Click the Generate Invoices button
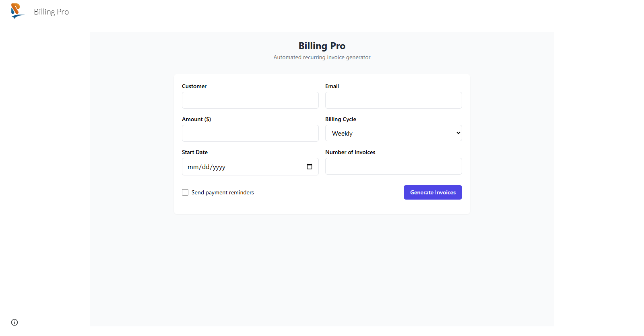 pyautogui.click(x=433, y=192)
